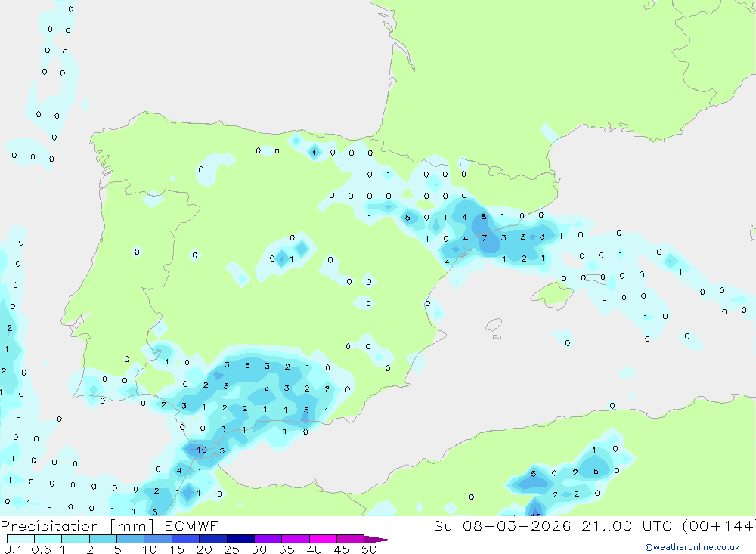
Task: Click the legend label 20
Action: click(x=204, y=549)
